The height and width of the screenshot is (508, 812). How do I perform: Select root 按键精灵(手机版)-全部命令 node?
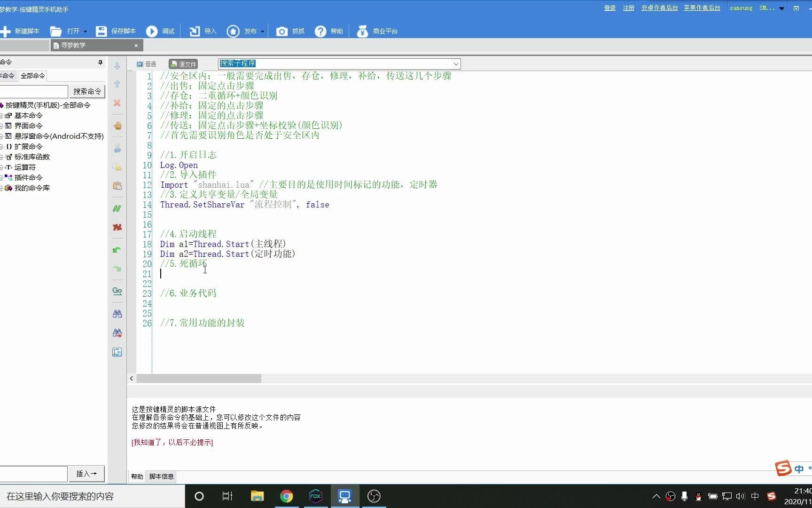pyautogui.click(x=48, y=105)
